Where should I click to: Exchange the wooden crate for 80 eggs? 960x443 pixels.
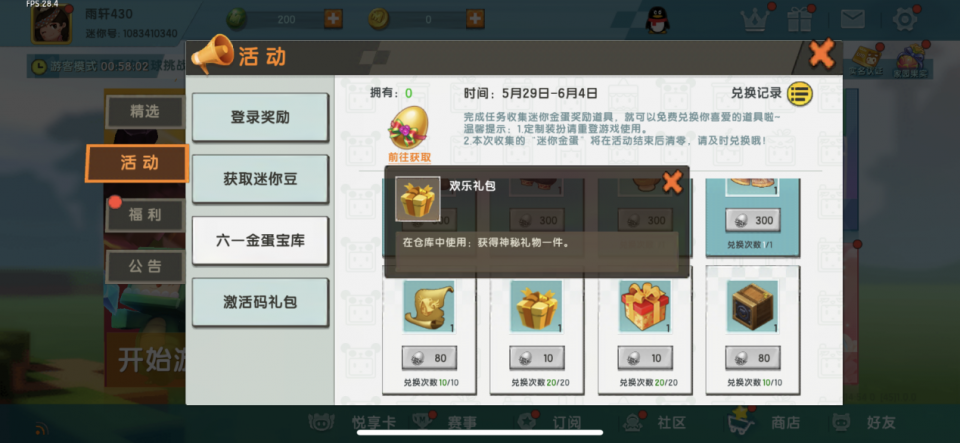click(x=752, y=358)
